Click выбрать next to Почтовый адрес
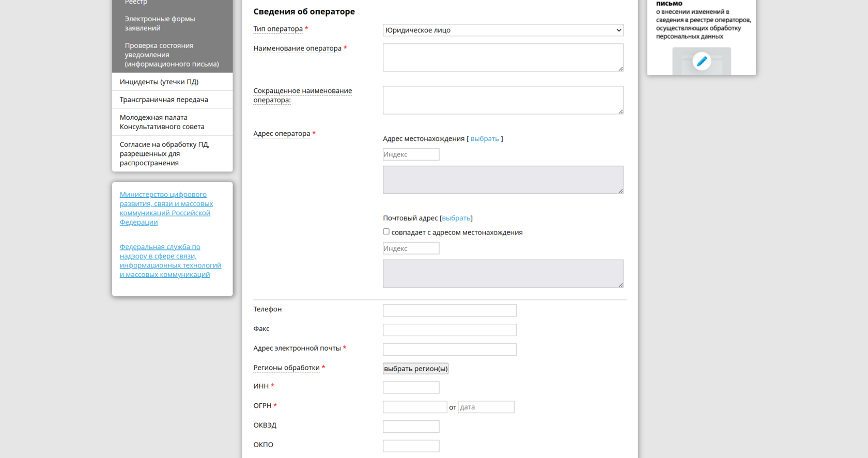Image resolution: width=868 pixels, height=458 pixels. click(x=456, y=218)
